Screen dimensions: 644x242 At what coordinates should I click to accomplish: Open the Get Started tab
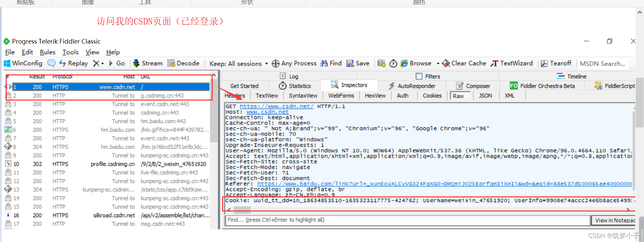pos(244,86)
